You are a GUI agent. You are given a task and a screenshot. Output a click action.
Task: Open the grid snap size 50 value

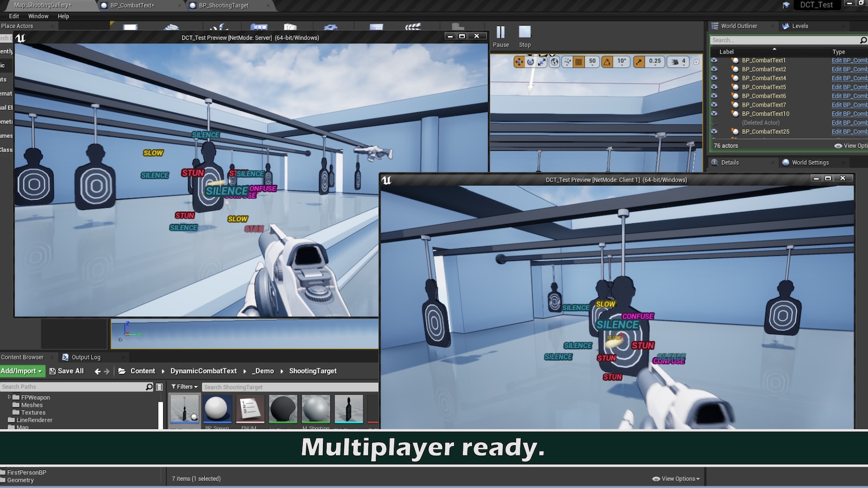[592, 62]
